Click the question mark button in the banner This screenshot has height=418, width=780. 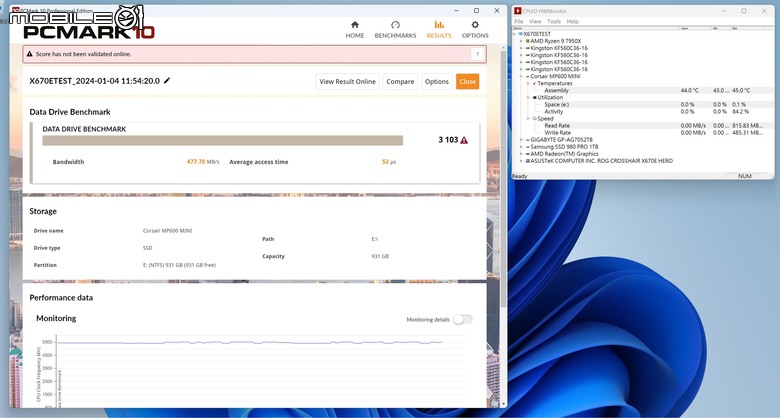pos(477,54)
